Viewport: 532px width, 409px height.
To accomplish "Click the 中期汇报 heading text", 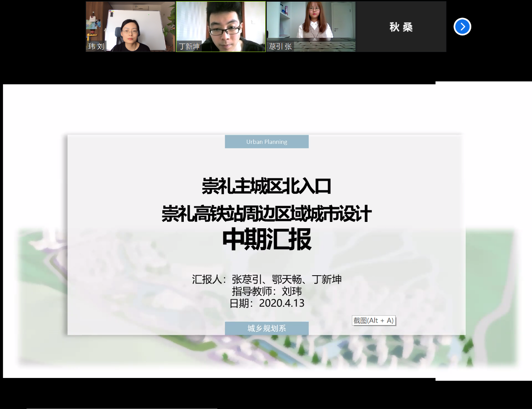I will [x=266, y=240].
